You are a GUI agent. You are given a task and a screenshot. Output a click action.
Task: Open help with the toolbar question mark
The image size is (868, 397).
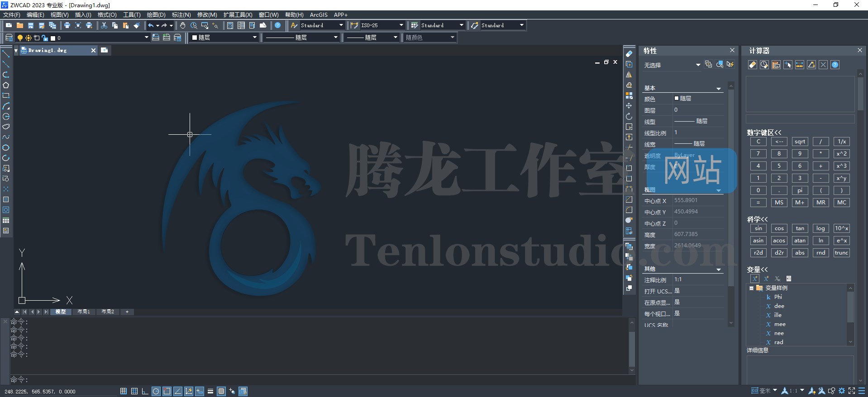tap(278, 25)
